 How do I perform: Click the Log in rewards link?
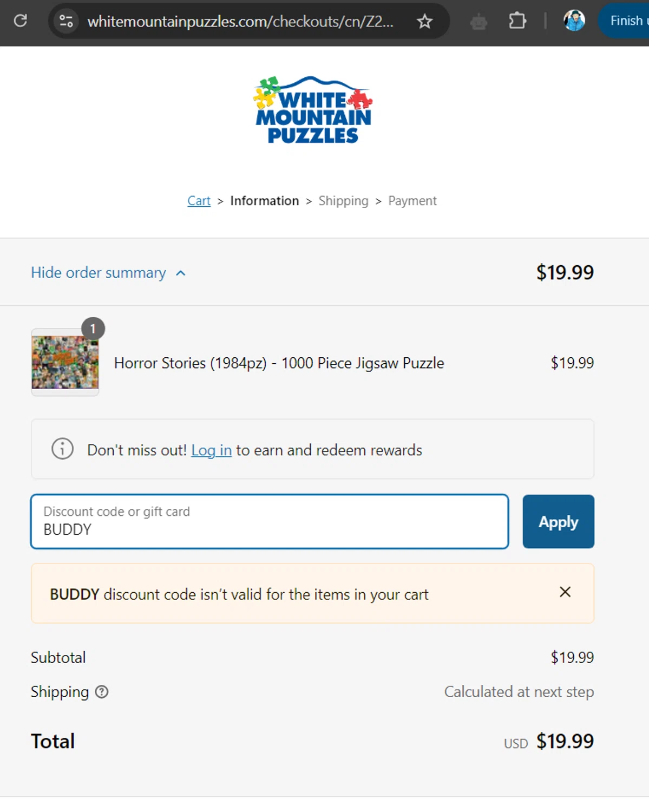pos(211,450)
